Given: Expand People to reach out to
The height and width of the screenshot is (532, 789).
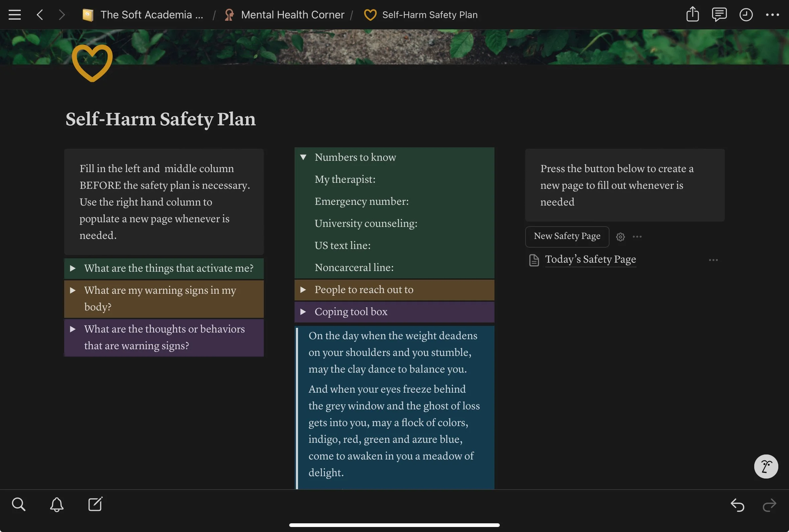Looking at the screenshot, I should point(303,289).
